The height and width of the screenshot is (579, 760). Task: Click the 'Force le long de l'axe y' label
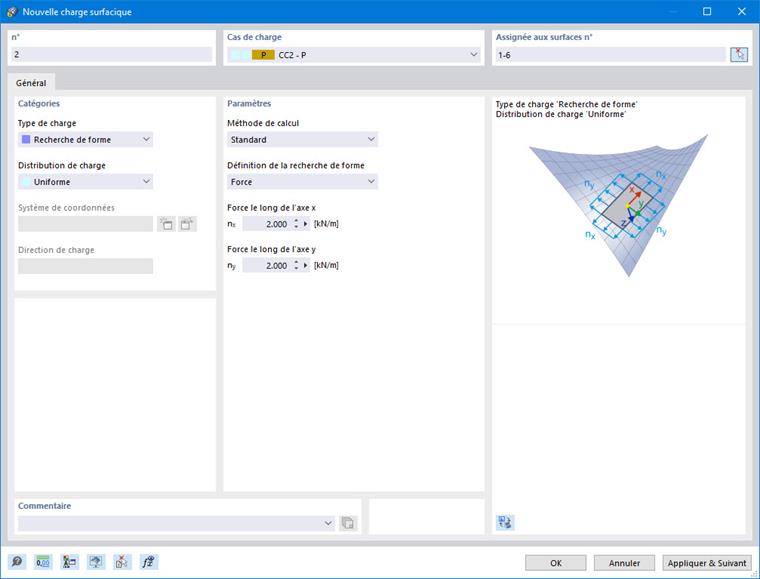[271, 249]
